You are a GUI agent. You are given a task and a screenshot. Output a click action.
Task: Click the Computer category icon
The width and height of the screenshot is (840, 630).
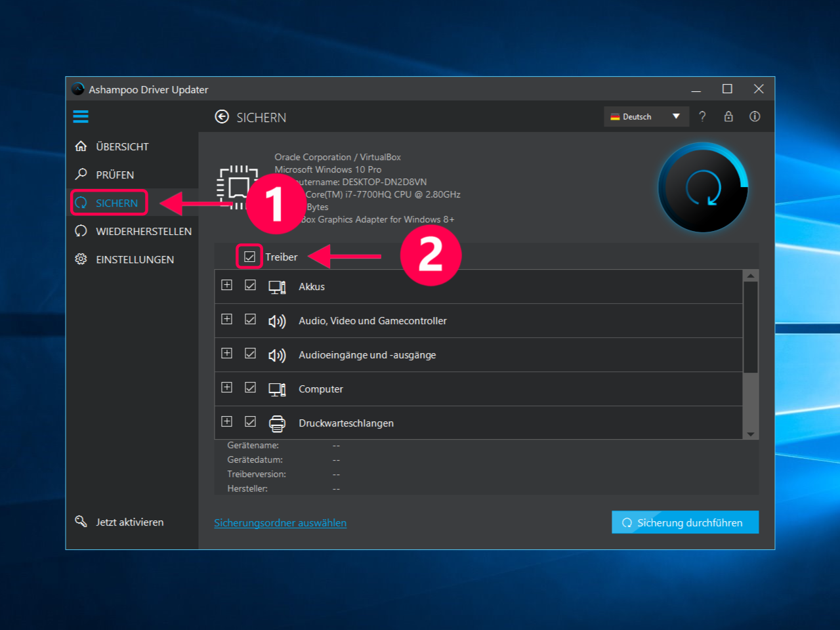click(x=277, y=389)
